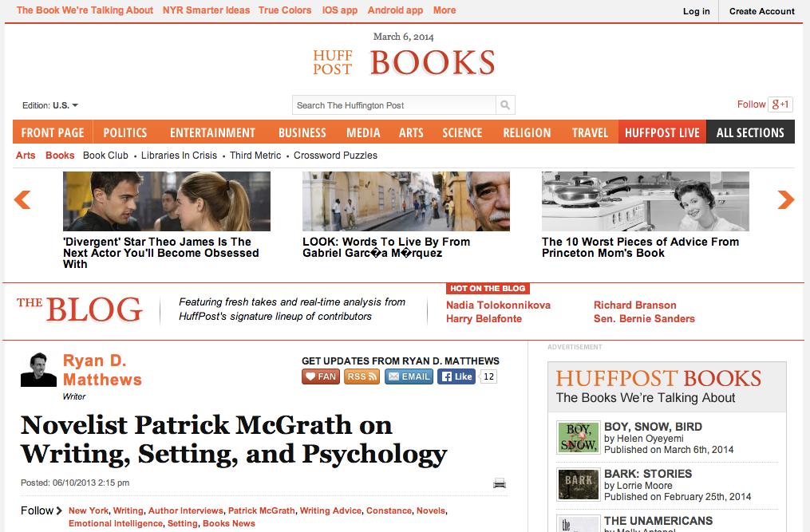810x532 pixels.
Task: Click Ryan D. Matthews author photo
Action: pos(38,369)
